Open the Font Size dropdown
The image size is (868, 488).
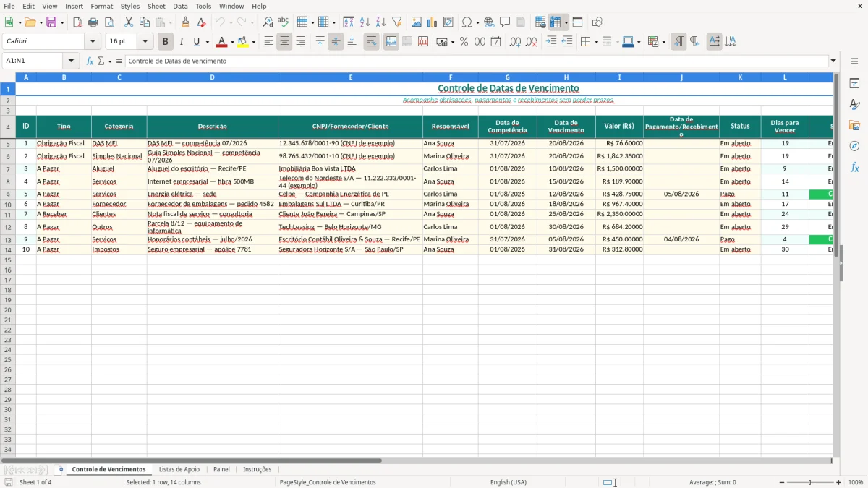[x=145, y=42]
